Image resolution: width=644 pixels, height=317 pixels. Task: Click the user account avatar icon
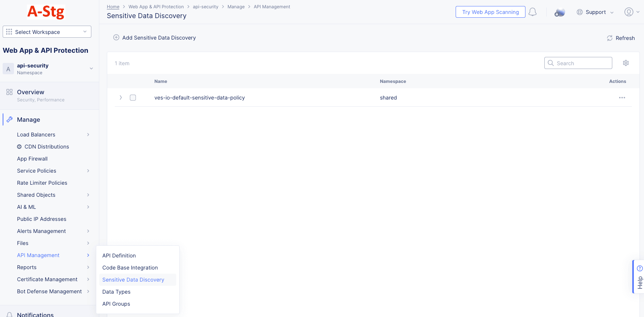coord(629,12)
